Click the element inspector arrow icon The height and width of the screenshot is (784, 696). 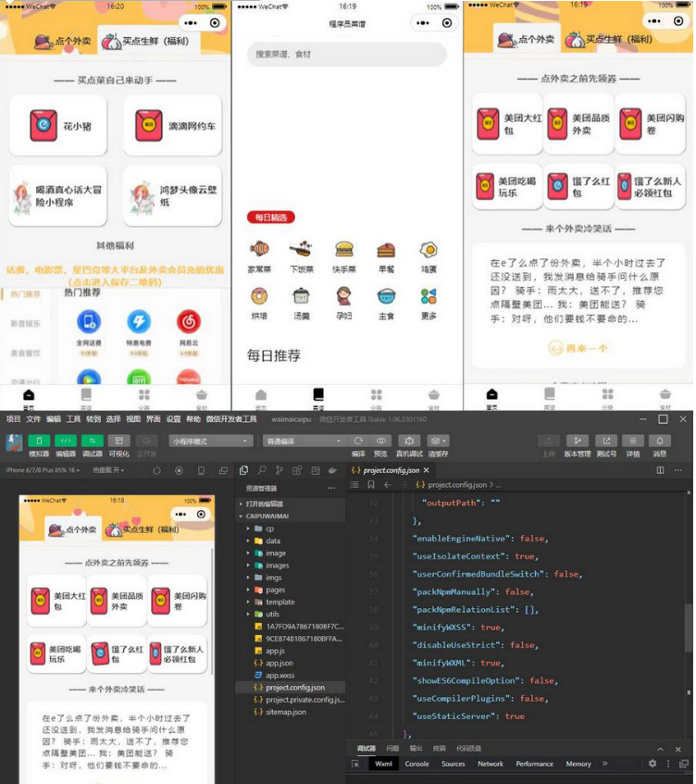[355, 764]
